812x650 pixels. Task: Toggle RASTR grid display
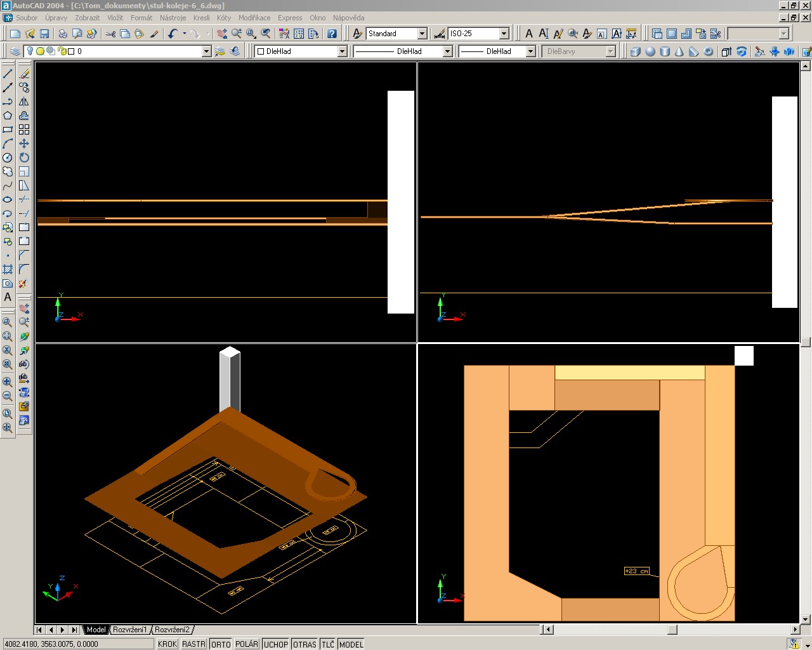pyautogui.click(x=193, y=644)
